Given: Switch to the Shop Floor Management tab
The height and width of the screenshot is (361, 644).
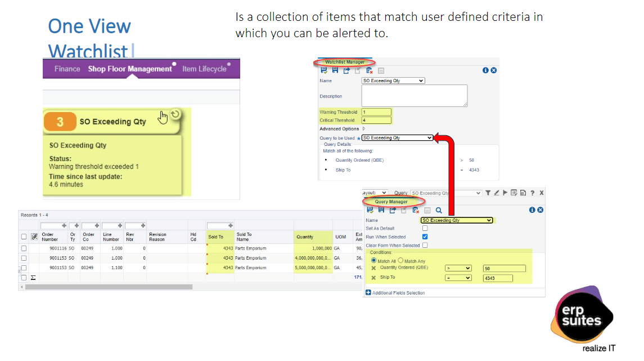Looking at the screenshot, I should (130, 69).
